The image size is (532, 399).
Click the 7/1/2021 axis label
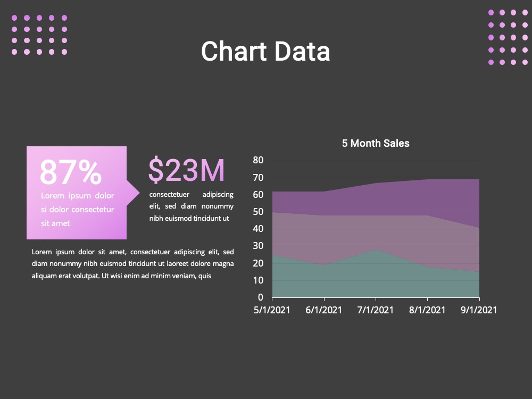[376, 310]
